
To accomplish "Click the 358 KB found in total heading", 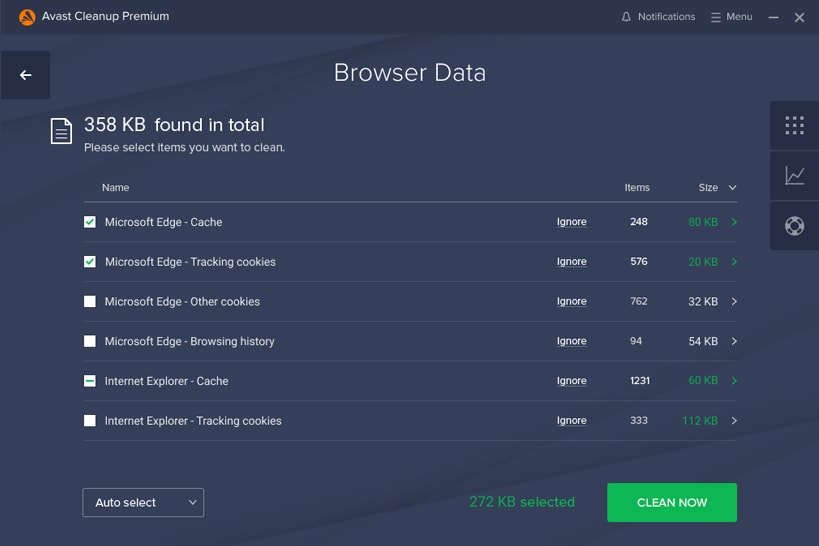I will (x=174, y=125).
